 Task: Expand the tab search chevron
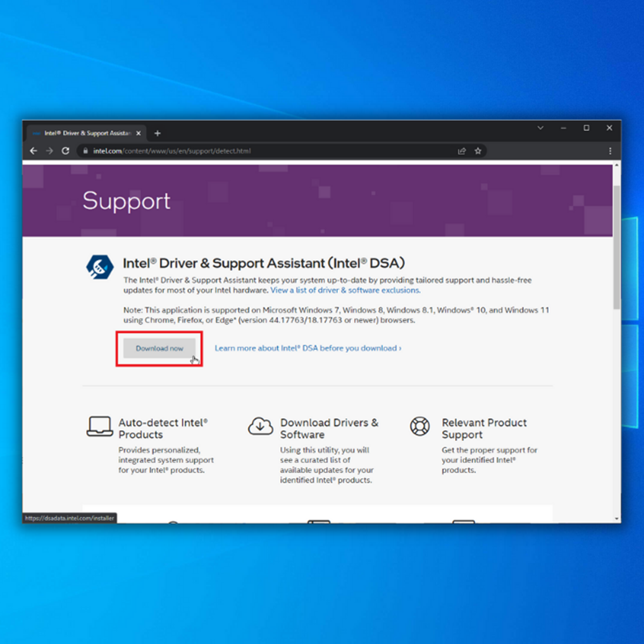click(x=540, y=128)
